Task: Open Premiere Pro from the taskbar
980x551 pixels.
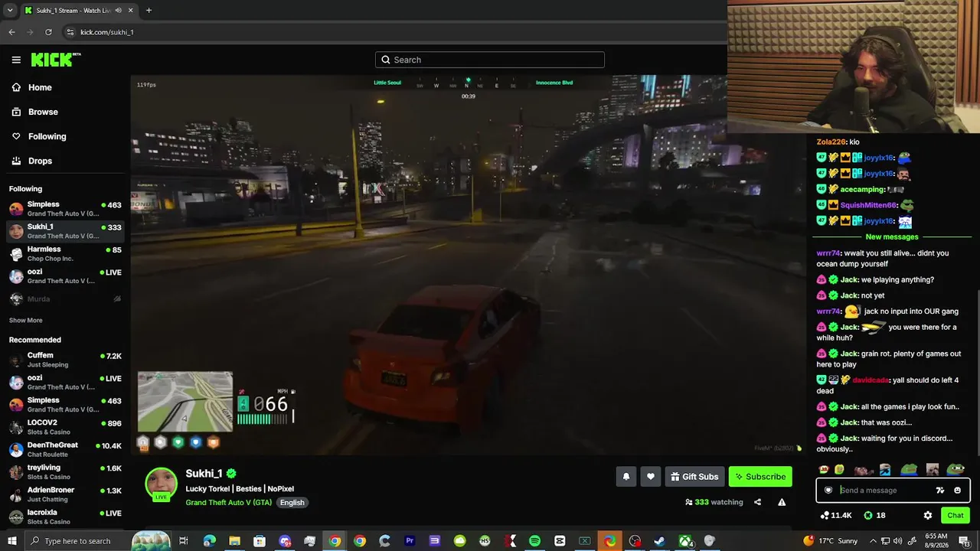Action: click(x=410, y=541)
